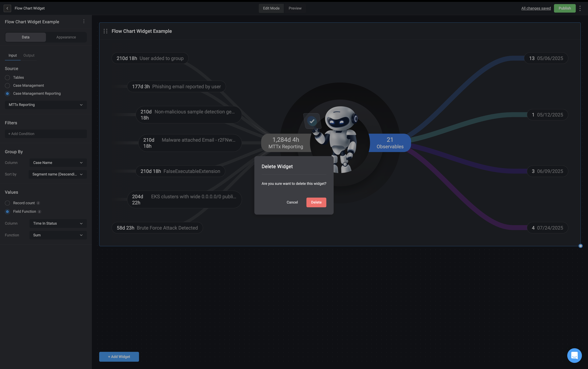Grab the widget drag handle icon
The width and height of the screenshot is (588, 369).
click(105, 31)
